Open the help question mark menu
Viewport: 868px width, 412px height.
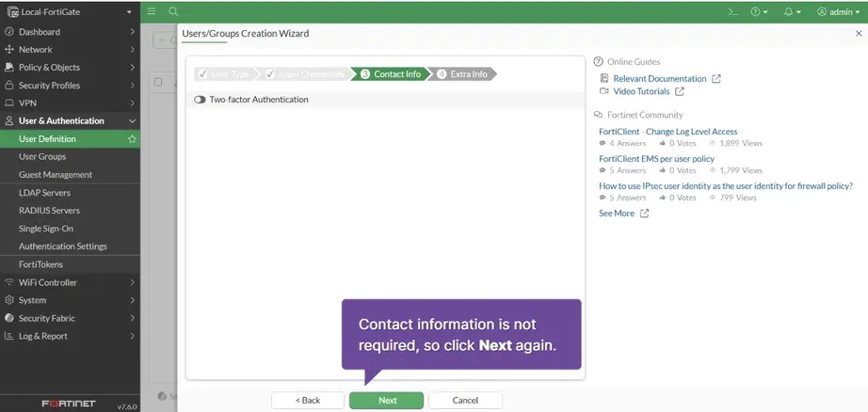click(x=759, y=11)
